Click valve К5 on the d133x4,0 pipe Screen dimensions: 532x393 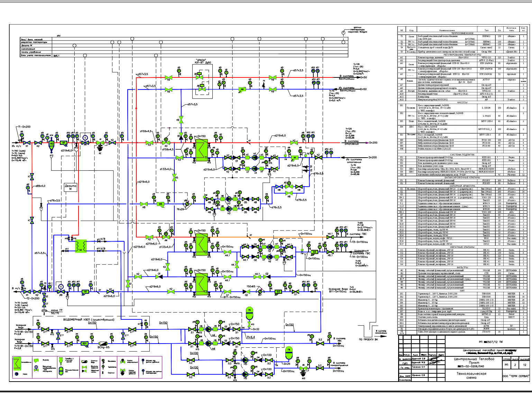[x=174, y=177]
